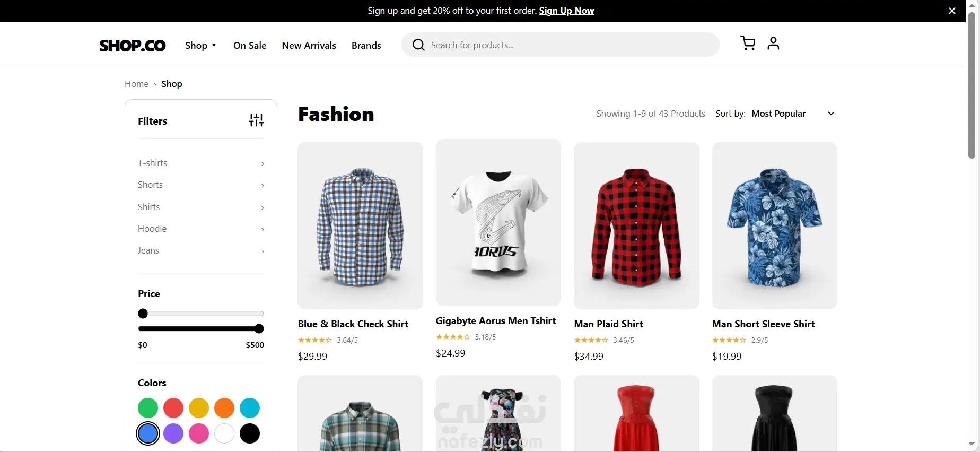Open the black dress thumbnail

tap(775, 414)
